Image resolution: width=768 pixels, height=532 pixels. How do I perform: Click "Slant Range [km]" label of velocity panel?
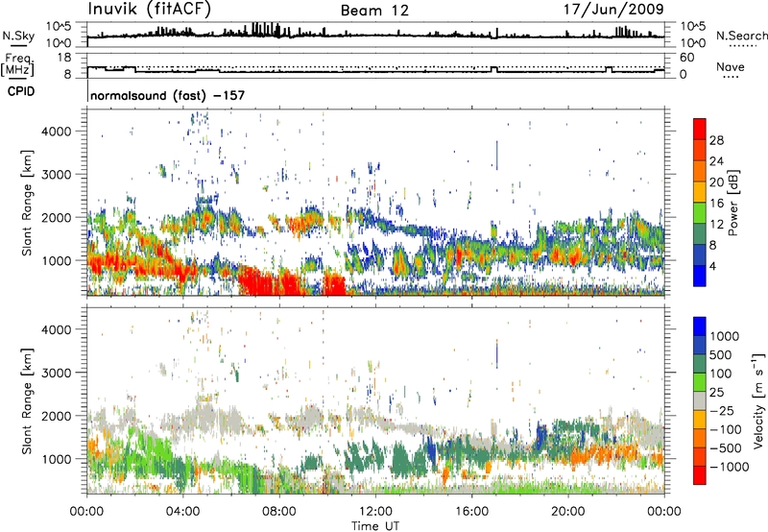pyautogui.click(x=27, y=401)
